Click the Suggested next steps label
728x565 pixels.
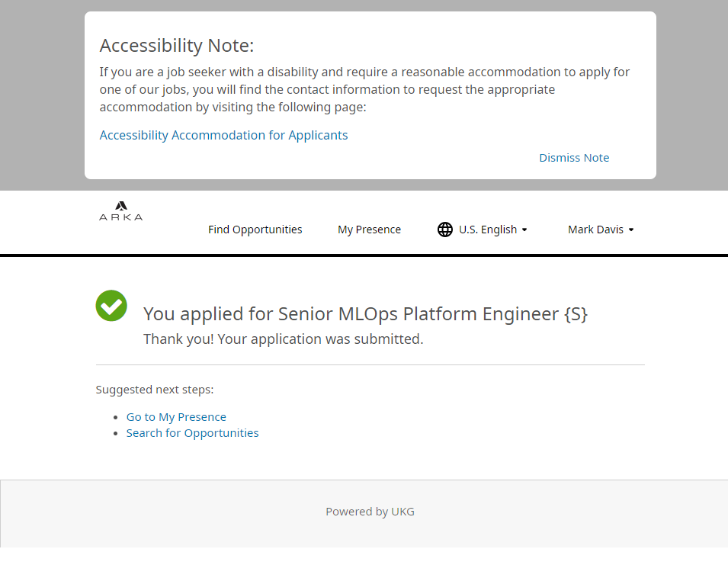[155, 390]
